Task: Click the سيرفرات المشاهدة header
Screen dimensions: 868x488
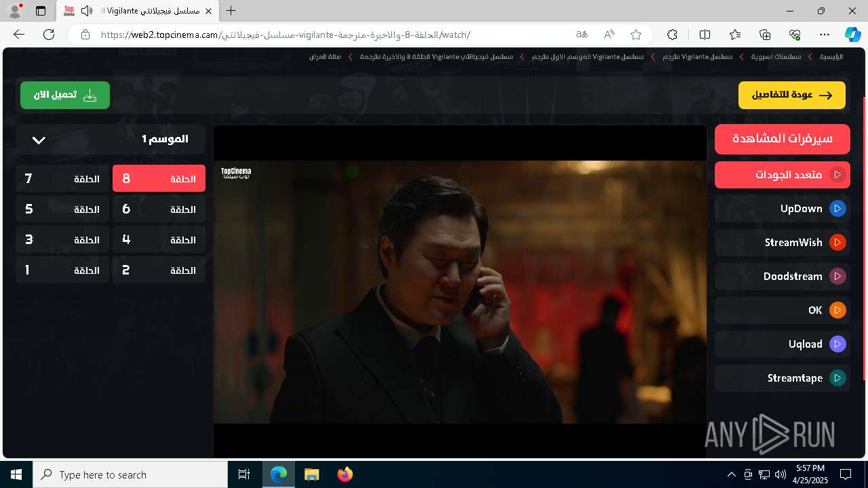Action: (783, 139)
